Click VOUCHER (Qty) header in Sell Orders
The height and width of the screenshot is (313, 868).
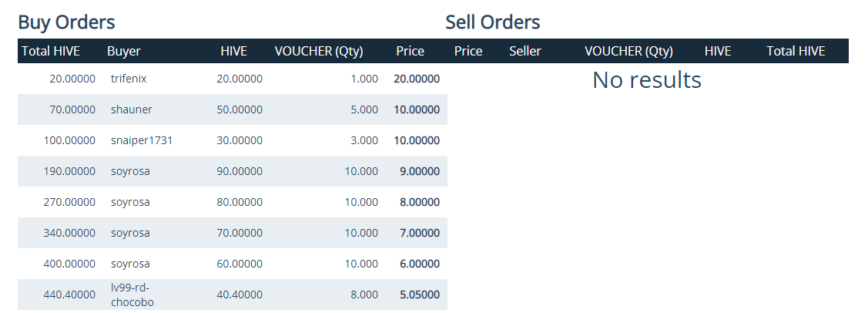(x=628, y=51)
